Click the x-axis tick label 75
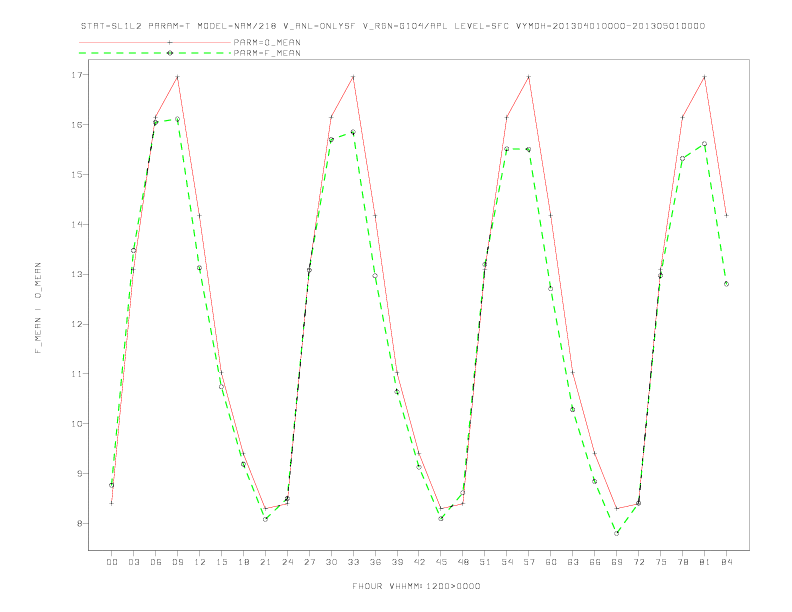 click(661, 562)
